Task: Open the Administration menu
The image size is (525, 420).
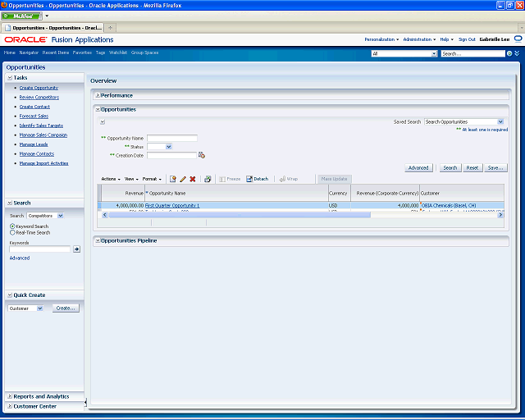Action: (419, 39)
